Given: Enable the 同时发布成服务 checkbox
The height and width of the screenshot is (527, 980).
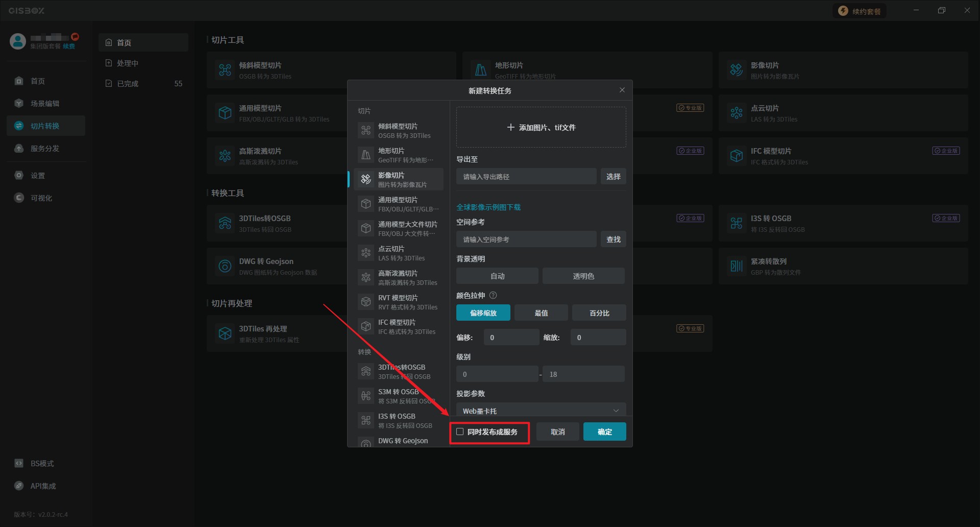Looking at the screenshot, I should (x=460, y=432).
